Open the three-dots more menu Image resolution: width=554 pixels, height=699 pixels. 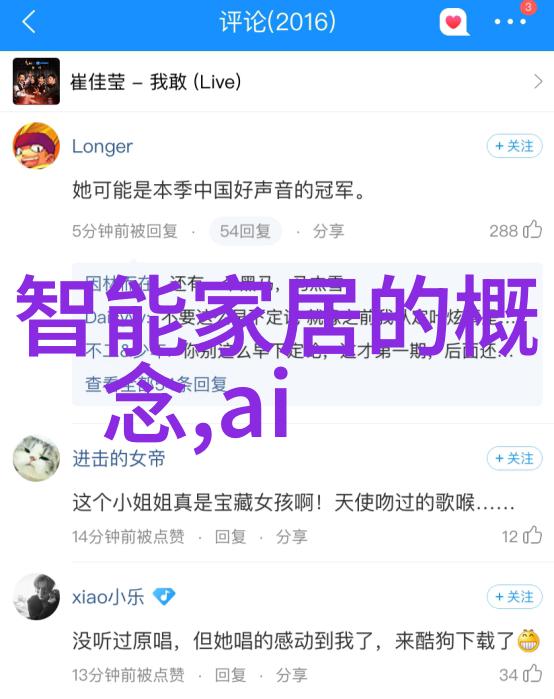coord(511,21)
